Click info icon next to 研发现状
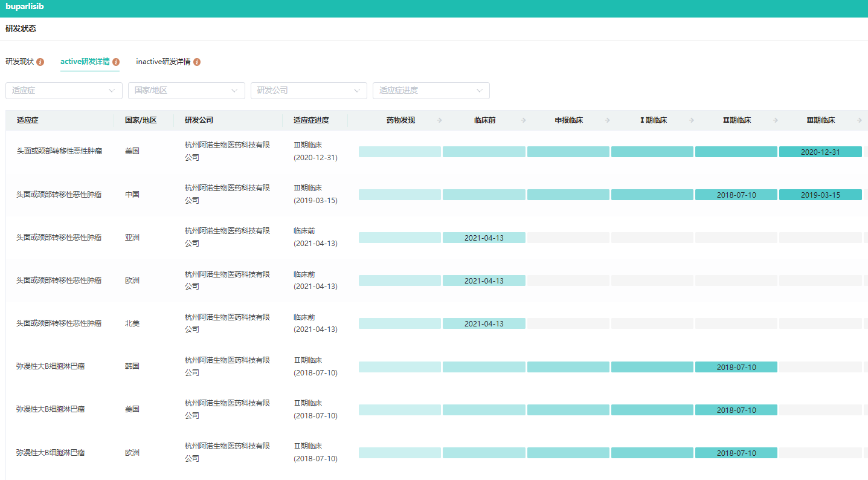Screen dimensions: 868x480 tap(40, 62)
